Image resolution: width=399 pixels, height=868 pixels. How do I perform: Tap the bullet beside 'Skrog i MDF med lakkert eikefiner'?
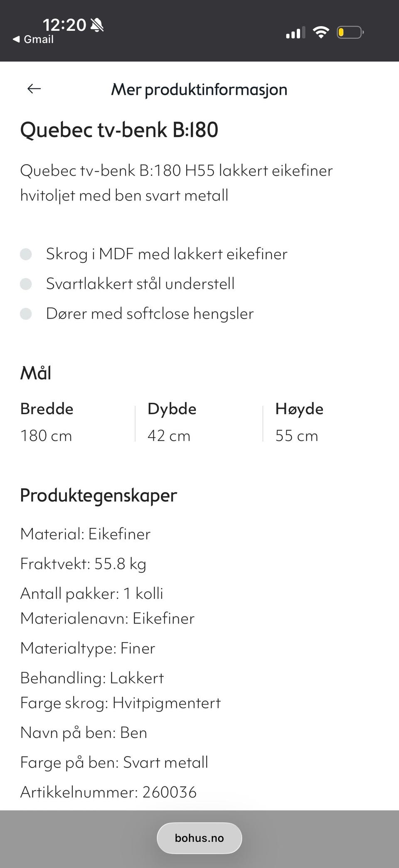click(x=27, y=254)
